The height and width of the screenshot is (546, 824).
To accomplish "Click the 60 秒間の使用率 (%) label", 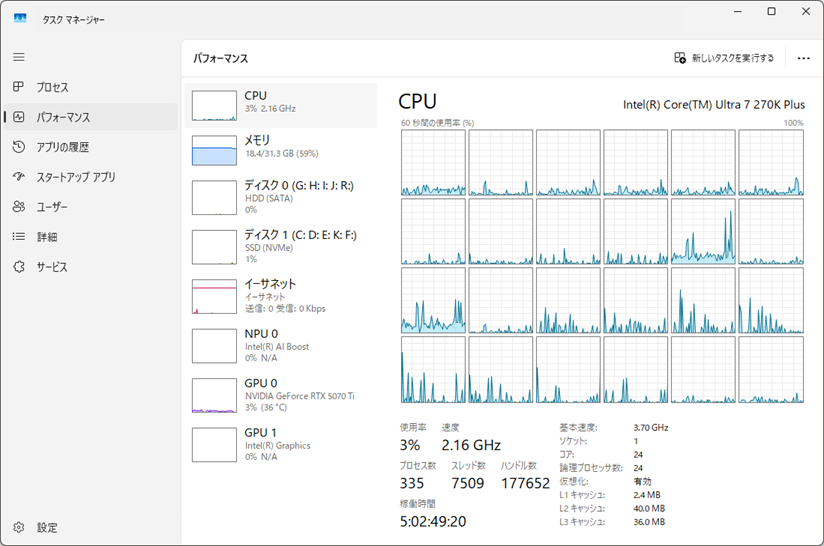I will [x=437, y=123].
